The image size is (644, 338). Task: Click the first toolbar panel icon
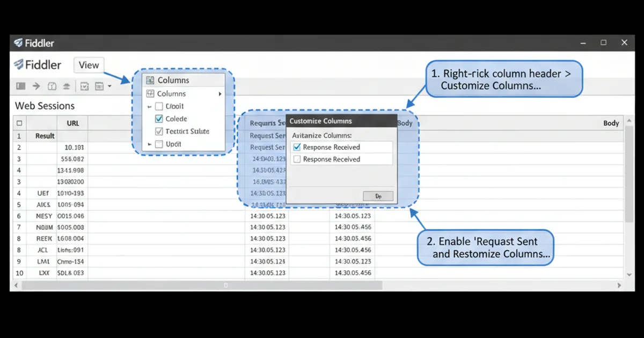(21, 86)
